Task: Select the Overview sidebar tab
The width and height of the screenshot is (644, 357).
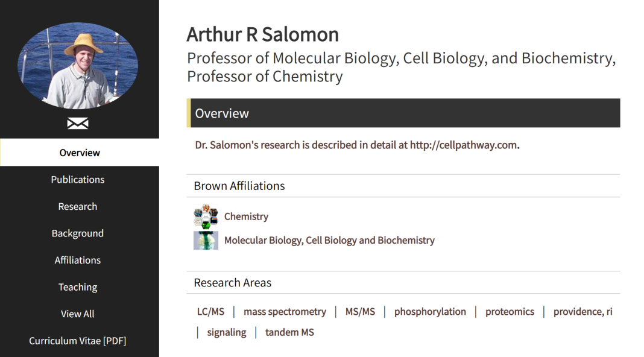Action: click(x=80, y=153)
